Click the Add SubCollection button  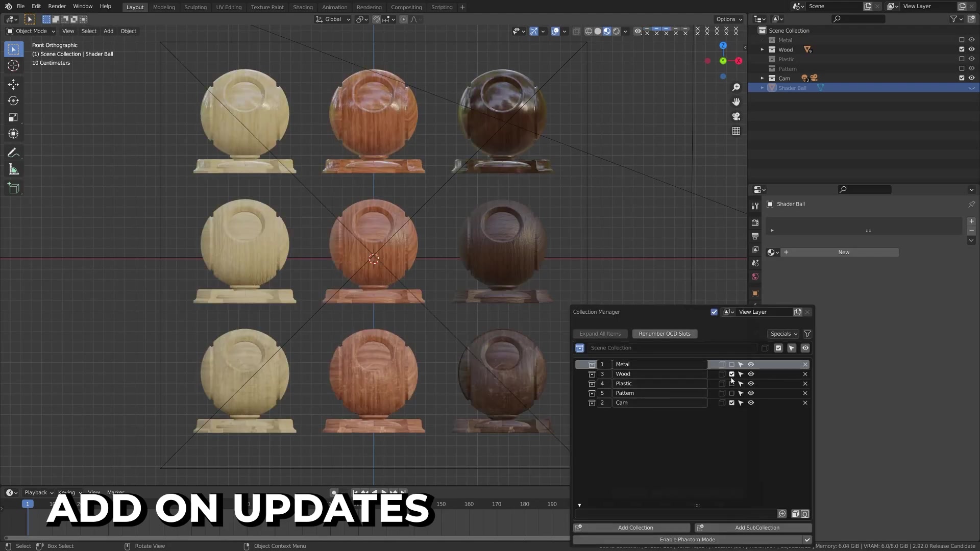tap(756, 528)
